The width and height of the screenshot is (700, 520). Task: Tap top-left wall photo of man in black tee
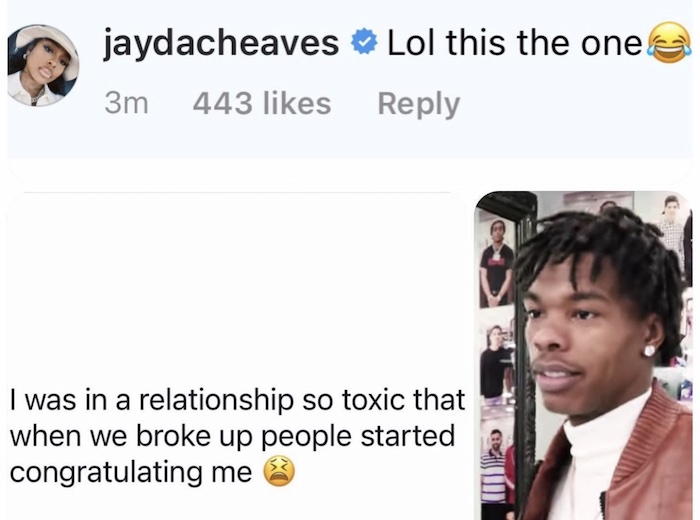pyautogui.click(x=496, y=261)
